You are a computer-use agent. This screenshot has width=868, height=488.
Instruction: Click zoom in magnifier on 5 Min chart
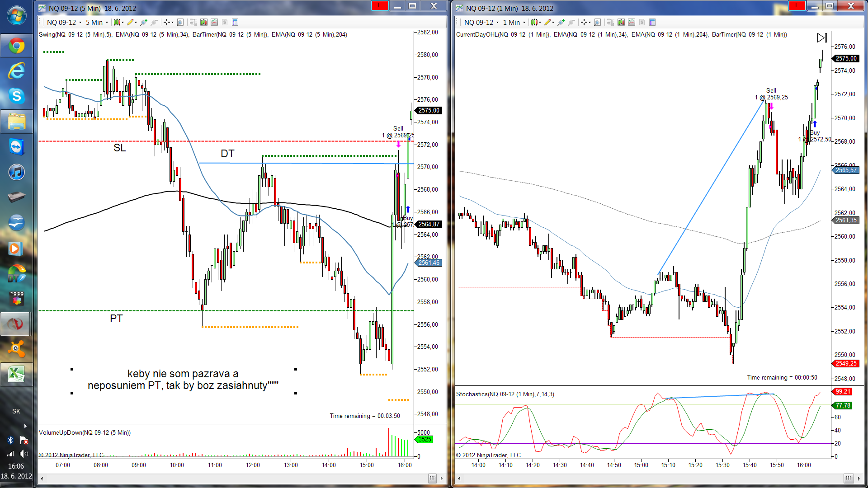(143, 22)
